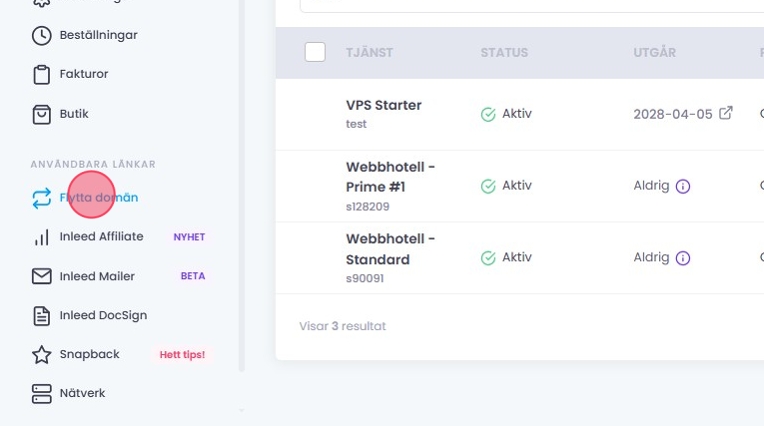Toggle the select-all checkbox in table header
This screenshot has width=764, height=426.
(315, 52)
